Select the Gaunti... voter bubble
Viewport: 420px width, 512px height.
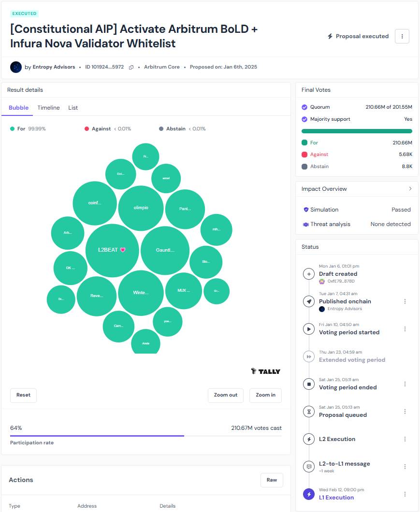click(165, 251)
